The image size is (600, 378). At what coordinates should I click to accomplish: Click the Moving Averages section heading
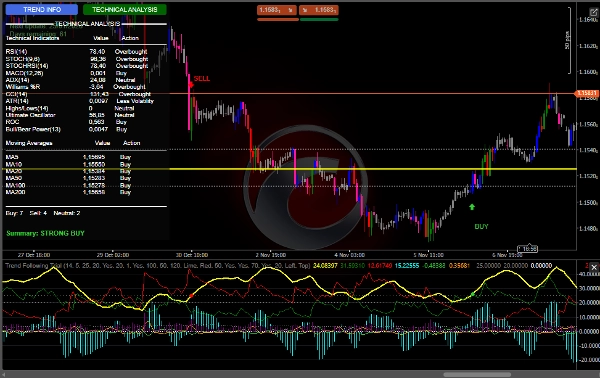pyautogui.click(x=29, y=143)
